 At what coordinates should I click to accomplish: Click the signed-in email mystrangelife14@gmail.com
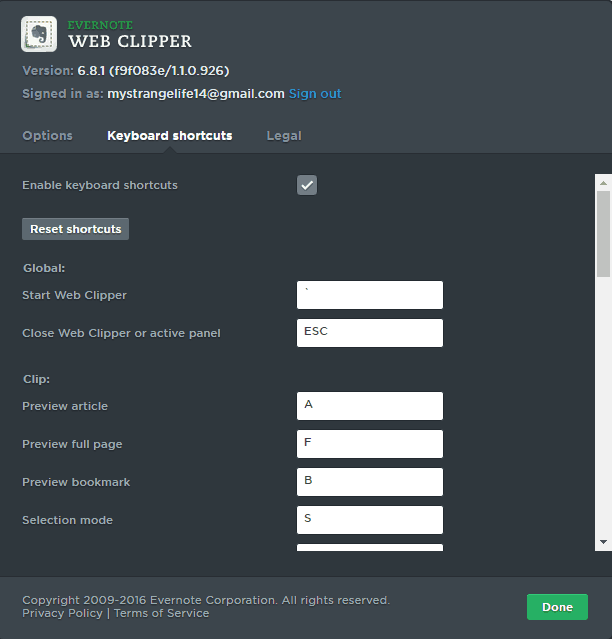click(196, 94)
